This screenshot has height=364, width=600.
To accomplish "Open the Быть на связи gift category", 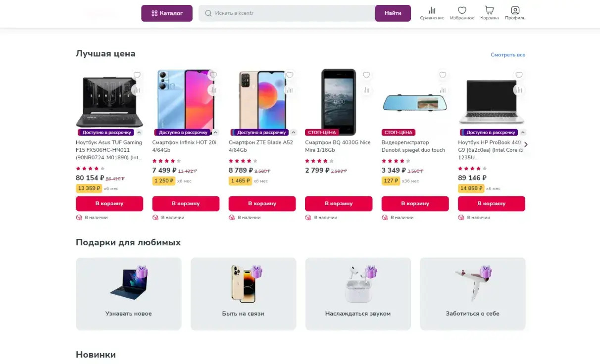I will [x=243, y=294].
